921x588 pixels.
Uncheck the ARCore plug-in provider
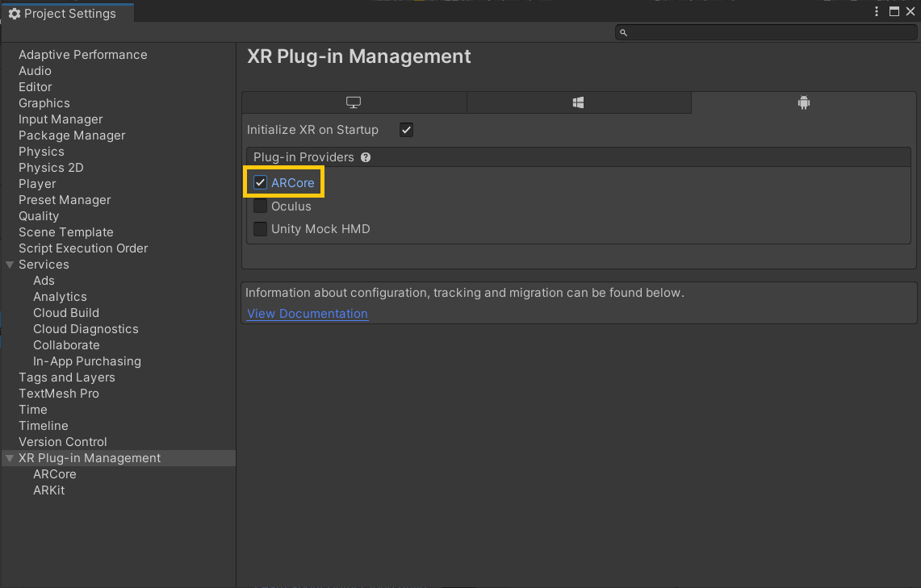point(260,182)
